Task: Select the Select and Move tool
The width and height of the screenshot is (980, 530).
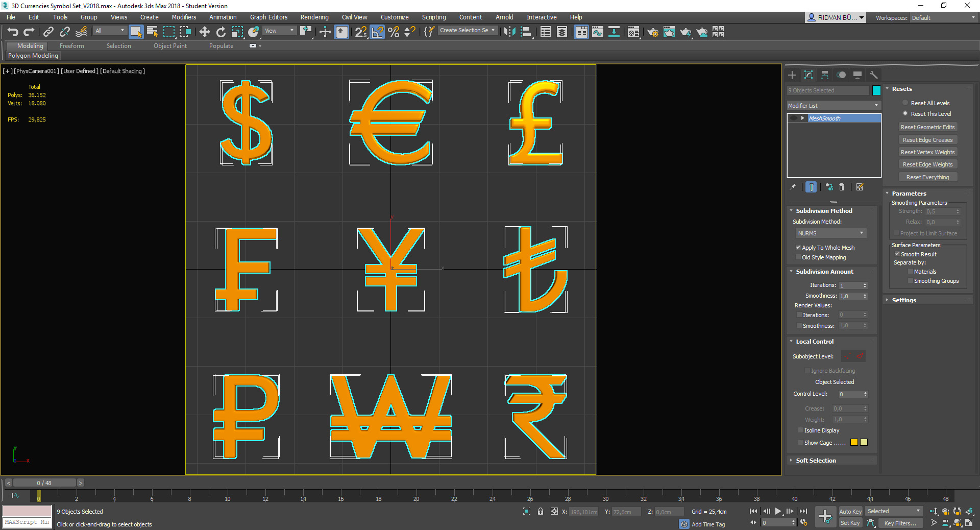Action: pos(204,32)
